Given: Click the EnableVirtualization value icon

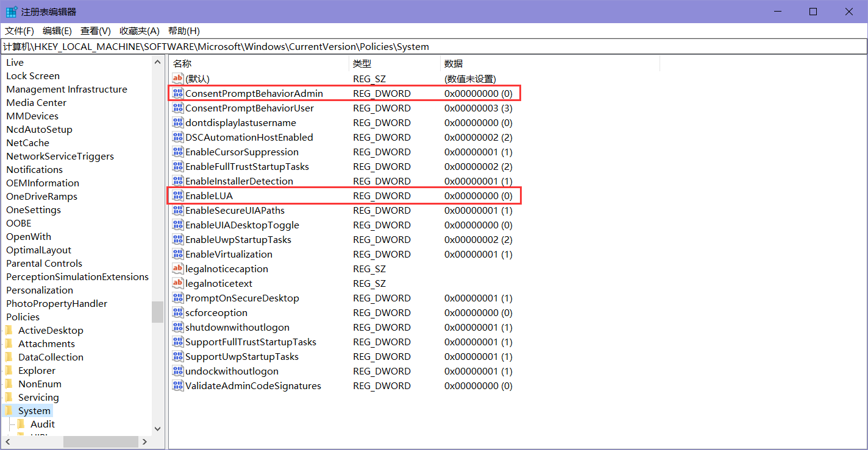Looking at the screenshot, I should pos(177,254).
